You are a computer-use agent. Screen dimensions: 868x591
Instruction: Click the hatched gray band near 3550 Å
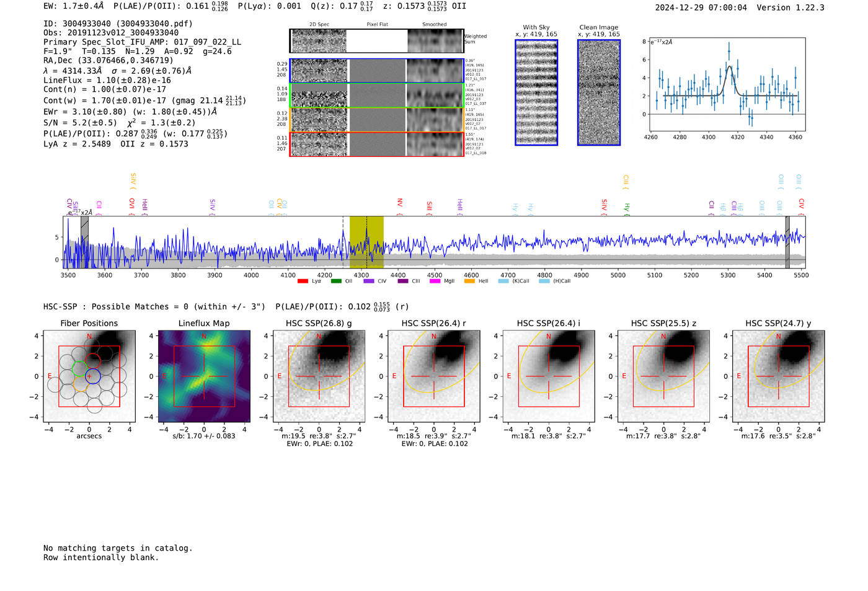(x=84, y=242)
